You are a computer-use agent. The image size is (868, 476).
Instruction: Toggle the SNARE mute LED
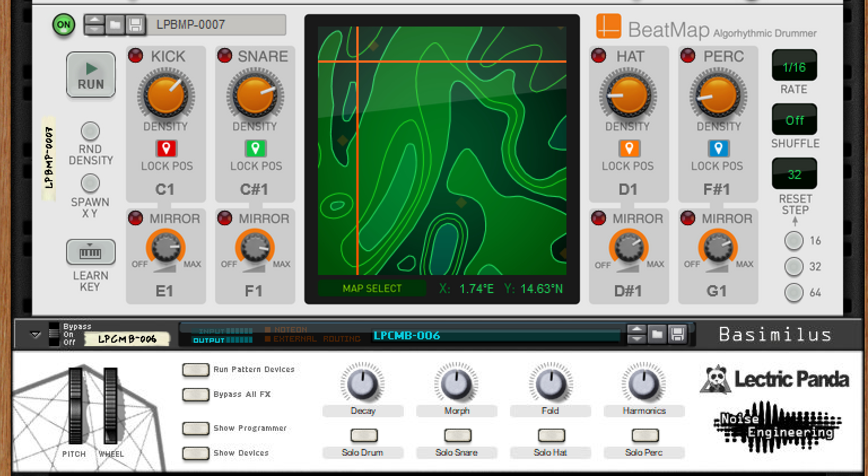(x=225, y=55)
